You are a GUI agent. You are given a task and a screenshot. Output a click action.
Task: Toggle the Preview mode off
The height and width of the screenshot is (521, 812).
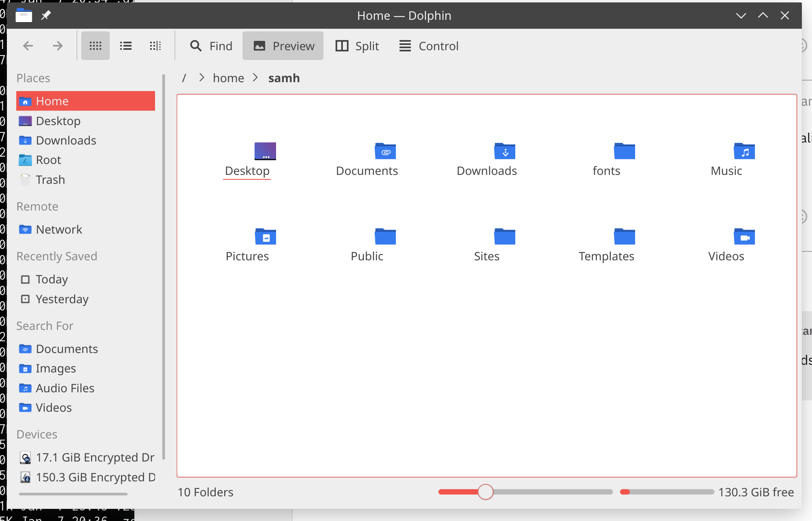coord(283,45)
